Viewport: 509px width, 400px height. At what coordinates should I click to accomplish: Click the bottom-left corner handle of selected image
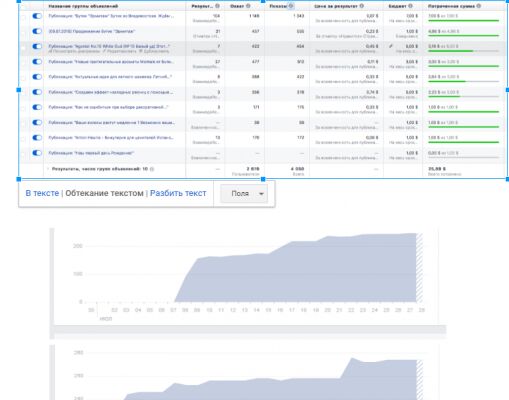click(19, 179)
